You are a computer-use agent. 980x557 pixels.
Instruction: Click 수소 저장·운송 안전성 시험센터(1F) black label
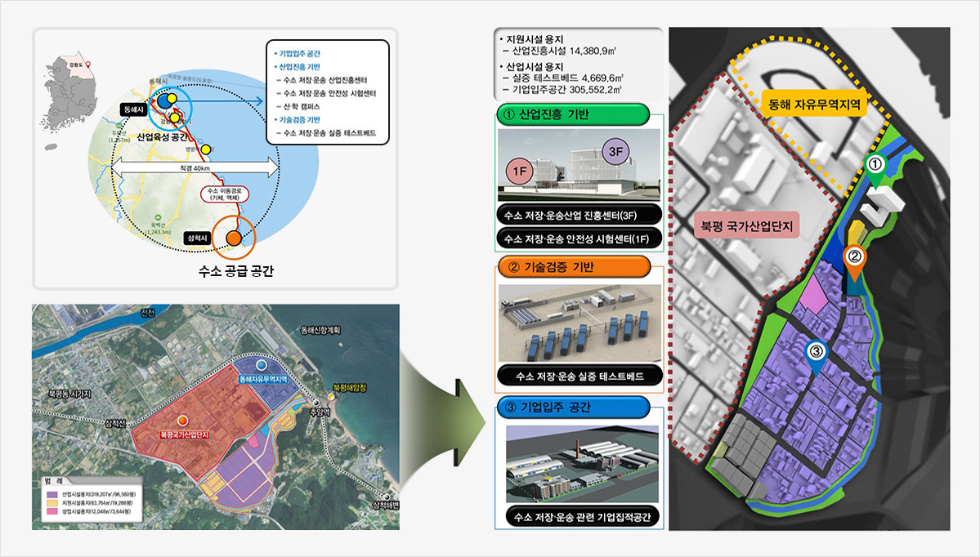pos(579,238)
